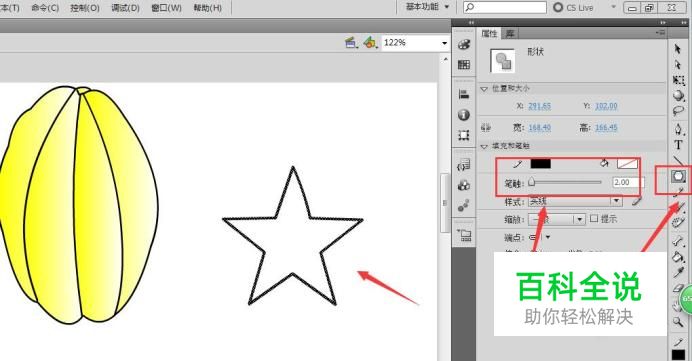Open the Align panel icon
The height and width of the screenshot is (361, 692).
464,94
